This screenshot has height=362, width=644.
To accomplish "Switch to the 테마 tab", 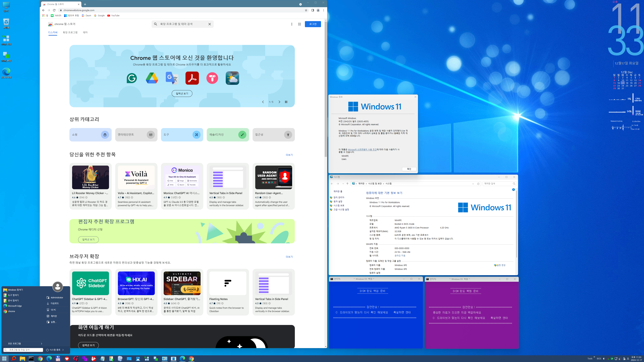I will [85, 33].
